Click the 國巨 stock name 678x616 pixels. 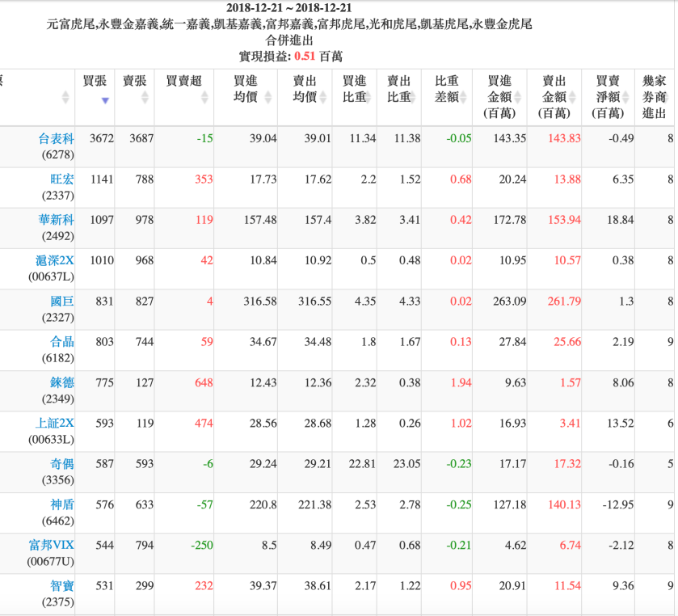pyautogui.click(x=62, y=302)
